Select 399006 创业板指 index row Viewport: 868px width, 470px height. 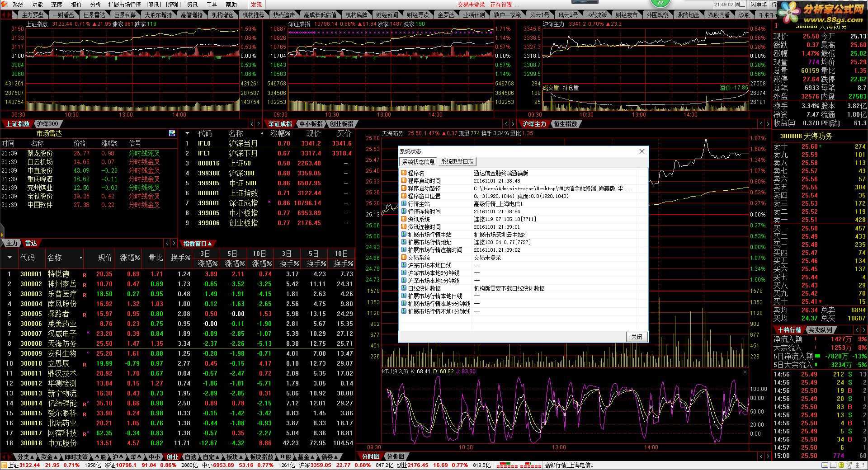click(268, 223)
